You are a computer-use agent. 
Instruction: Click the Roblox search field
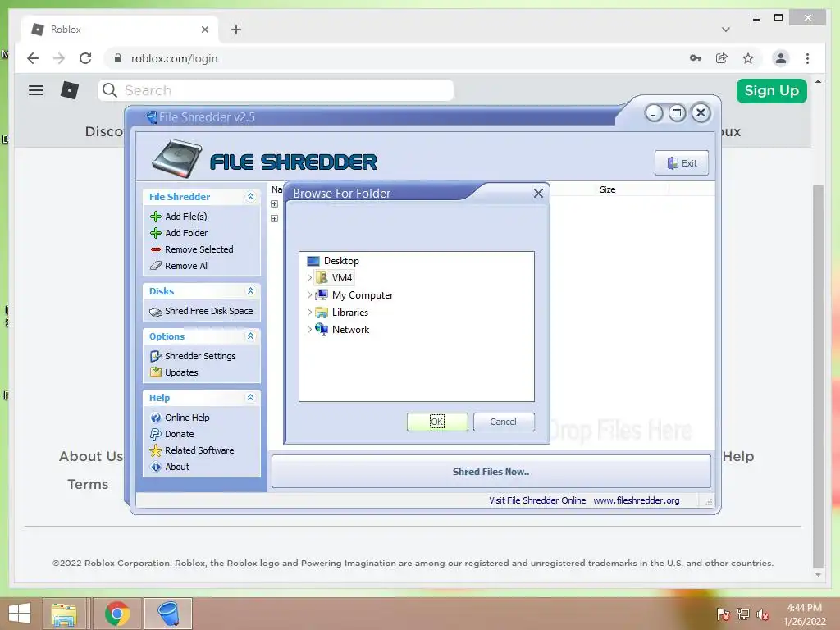[276, 90]
